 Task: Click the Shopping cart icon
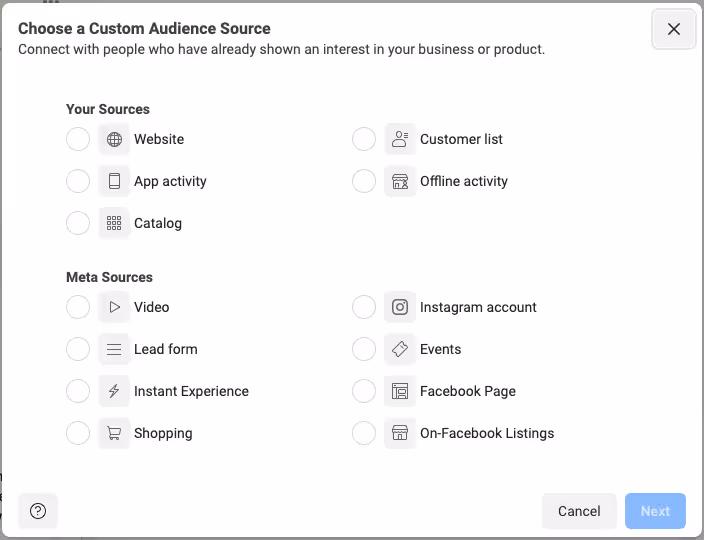(x=114, y=433)
